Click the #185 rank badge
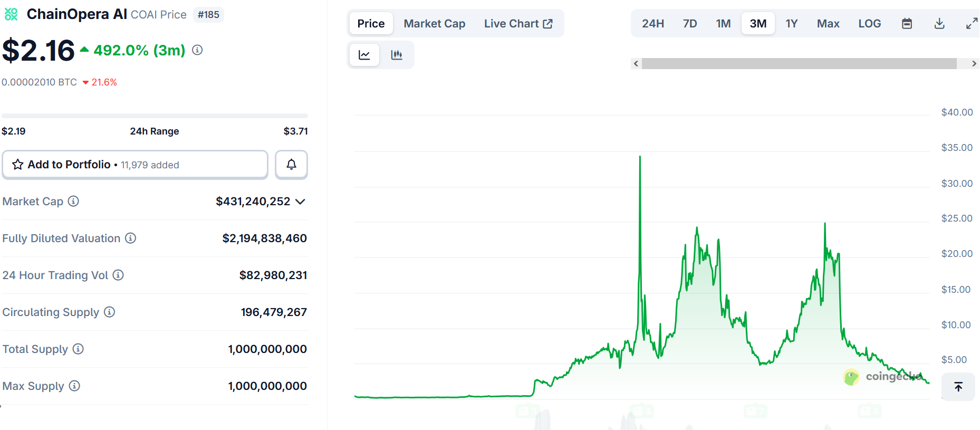The height and width of the screenshot is (430, 980). [x=208, y=15]
